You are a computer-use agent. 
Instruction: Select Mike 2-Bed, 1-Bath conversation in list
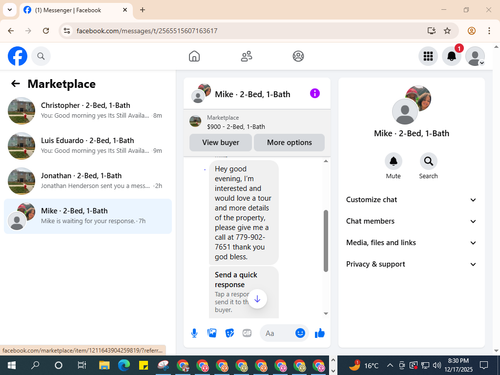click(x=88, y=216)
